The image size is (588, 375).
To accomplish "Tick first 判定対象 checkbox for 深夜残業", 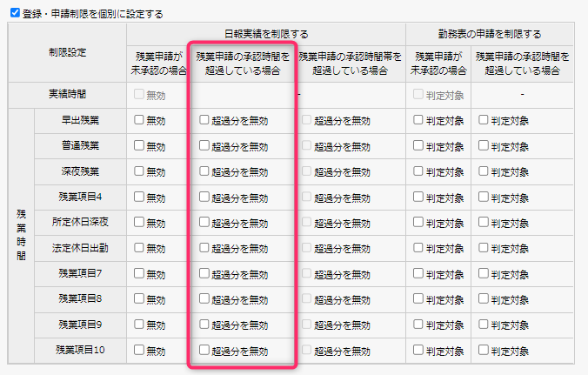I will pyautogui.click(x=418, y=171).
